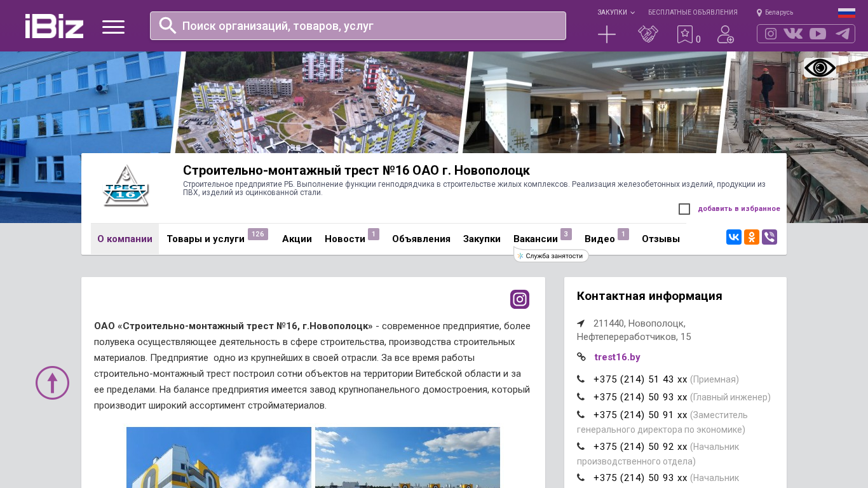This screenshot has width=868, height=488.
Task: Select the О компании tab
Action: point(125,239)
